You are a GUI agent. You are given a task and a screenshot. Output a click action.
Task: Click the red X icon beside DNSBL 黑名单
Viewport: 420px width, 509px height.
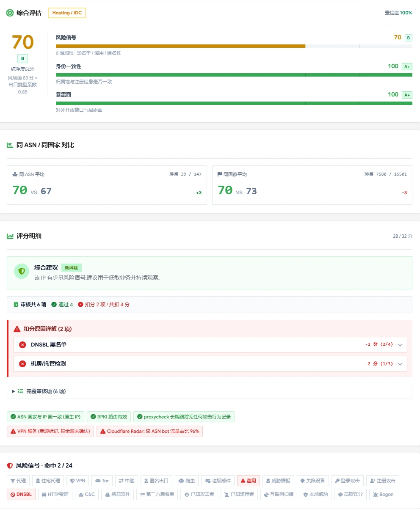[x=22, y=345]
